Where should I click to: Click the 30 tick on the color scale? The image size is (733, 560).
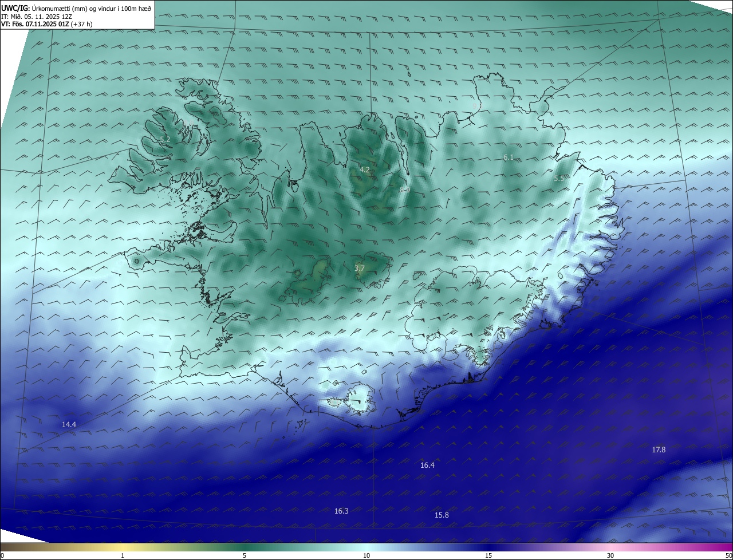pyautogui.click(x=610, y=555)
